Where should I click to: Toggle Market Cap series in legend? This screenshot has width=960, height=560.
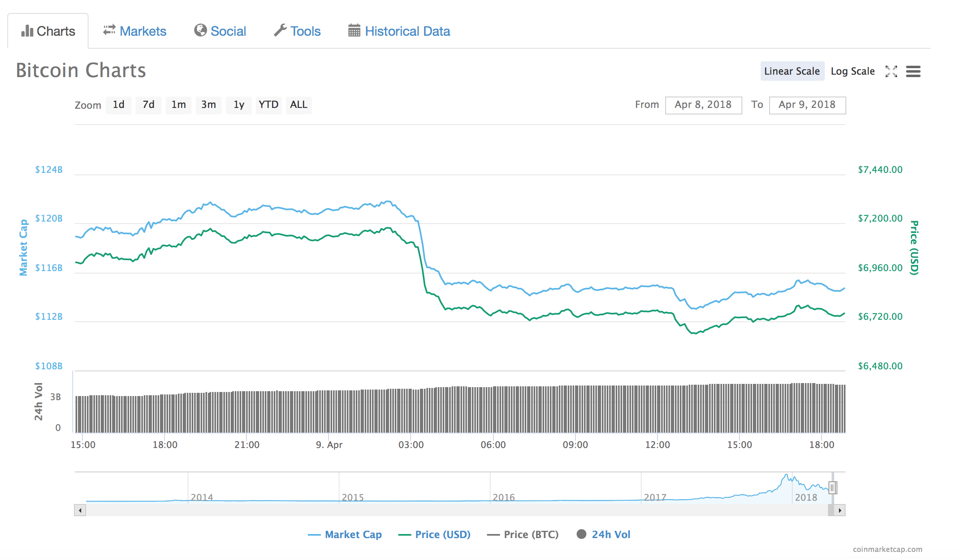(352, 534)
